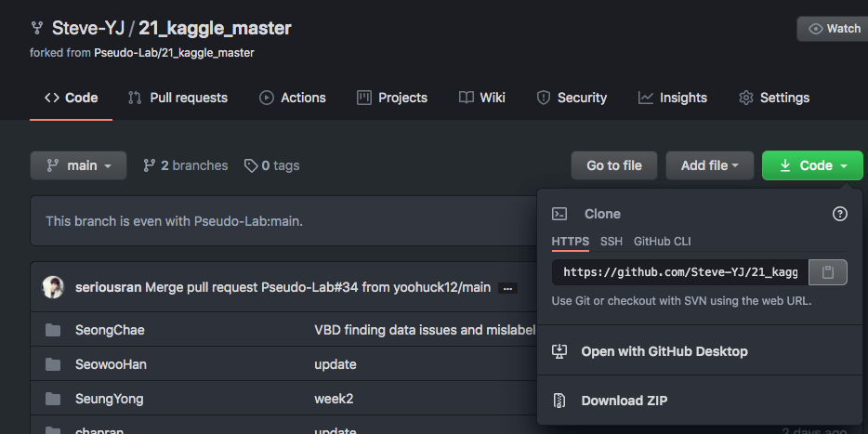Select the Code tab

point(71,98)
